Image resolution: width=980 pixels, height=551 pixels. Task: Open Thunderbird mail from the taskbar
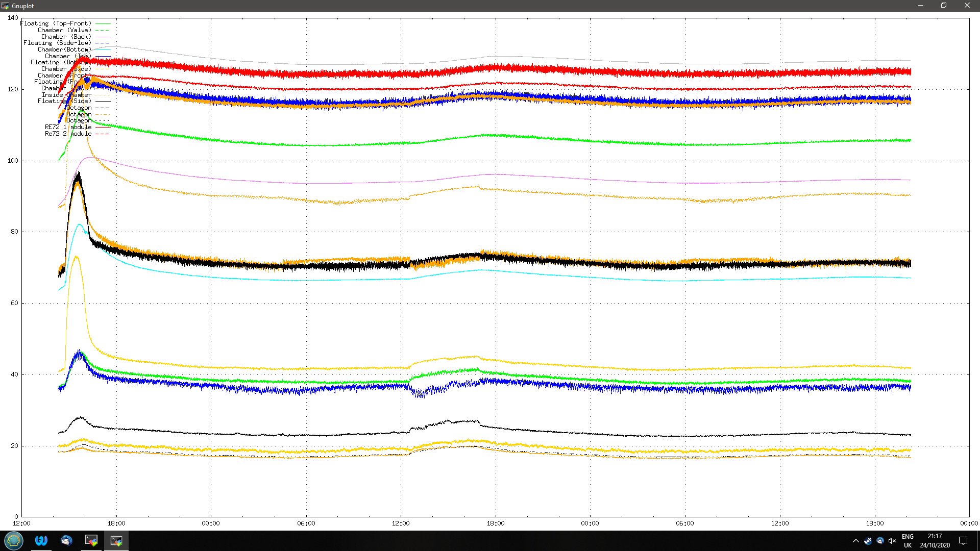click(x=66, y=540)
